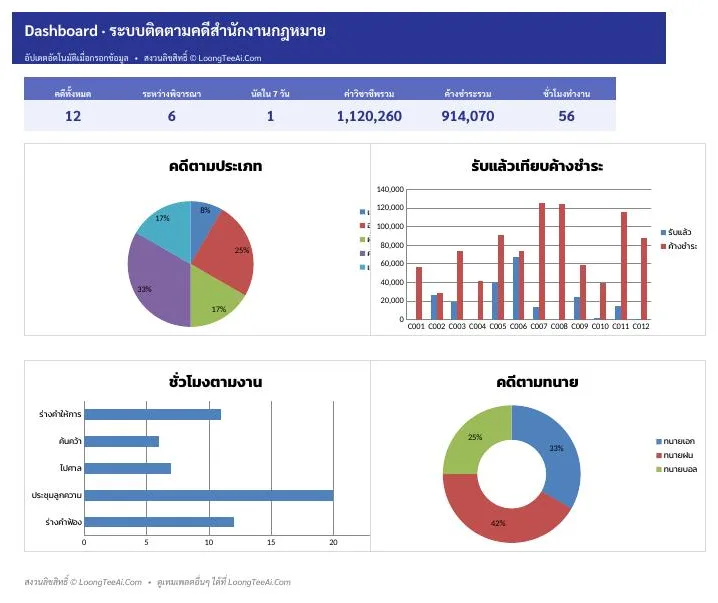Click the ค้างชำระ legend label

pyautogui.click(x=682, y=246)
